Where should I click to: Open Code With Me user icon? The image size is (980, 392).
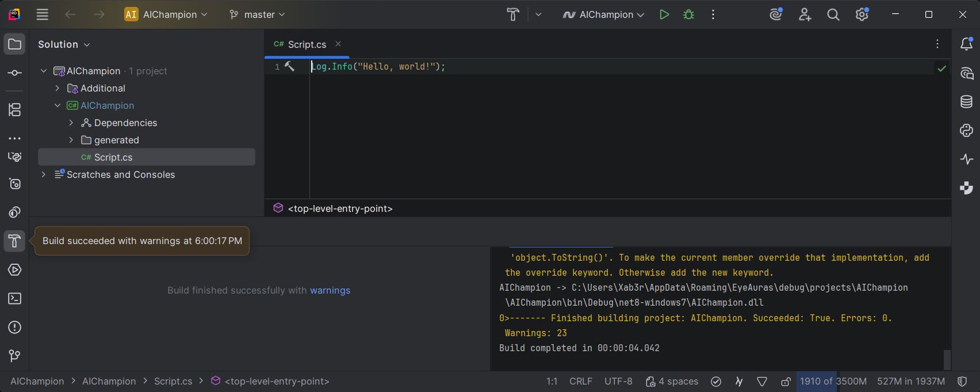(805, 14)
